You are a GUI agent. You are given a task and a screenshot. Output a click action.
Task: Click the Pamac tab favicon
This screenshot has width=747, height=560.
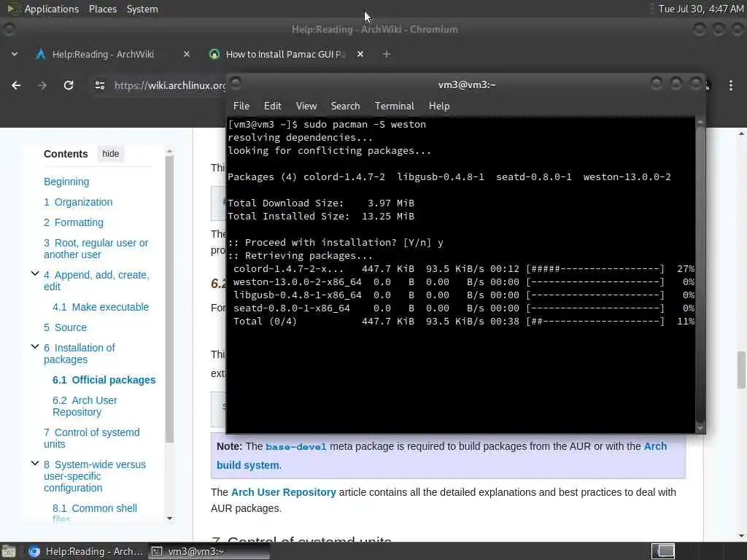pos(214,54)
